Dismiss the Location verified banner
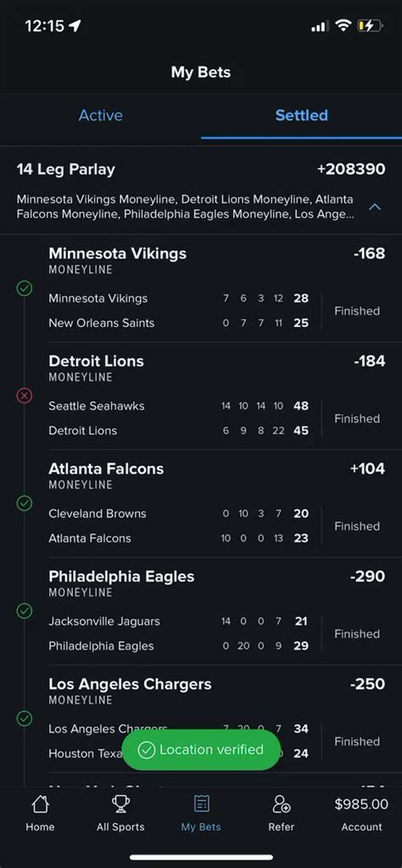 [x=201, y=750]
